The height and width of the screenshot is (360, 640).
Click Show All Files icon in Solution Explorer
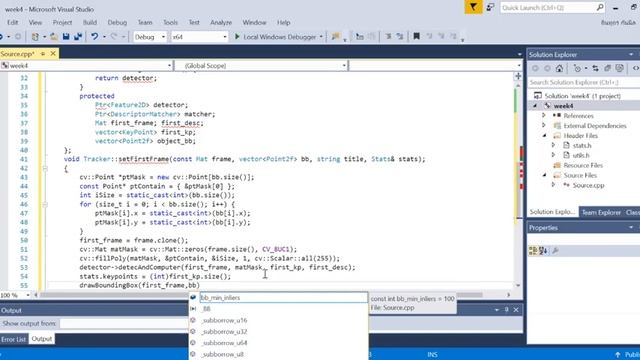pyautogui.click(x=620, y=68)
